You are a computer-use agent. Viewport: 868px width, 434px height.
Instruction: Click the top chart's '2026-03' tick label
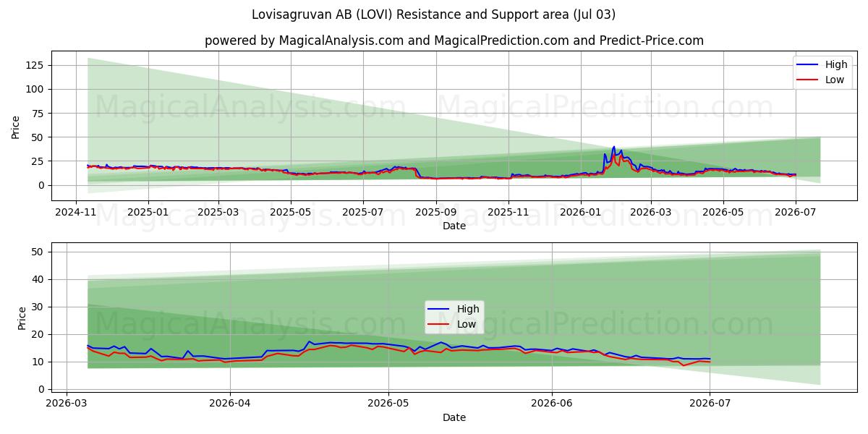tap(650, 213)
